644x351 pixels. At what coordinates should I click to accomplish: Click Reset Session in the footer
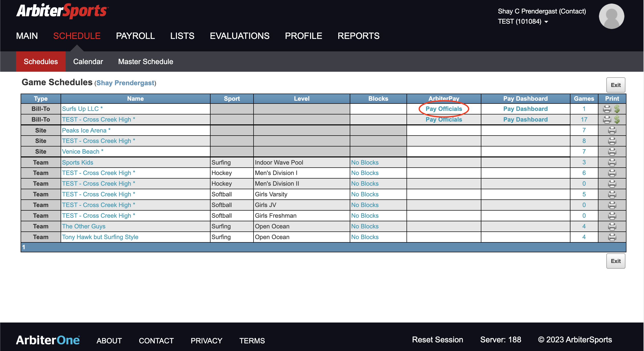pyautogui.click(x=438, y=340)
